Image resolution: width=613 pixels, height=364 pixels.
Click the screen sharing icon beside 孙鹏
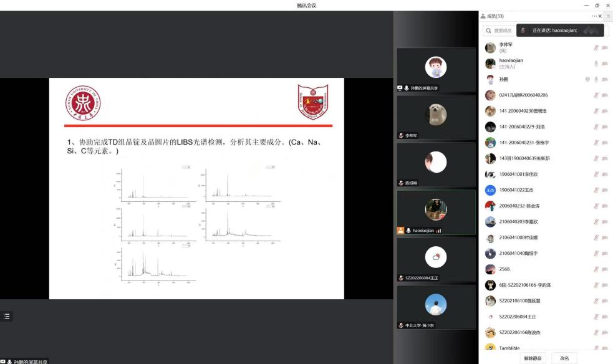(587, 79)
